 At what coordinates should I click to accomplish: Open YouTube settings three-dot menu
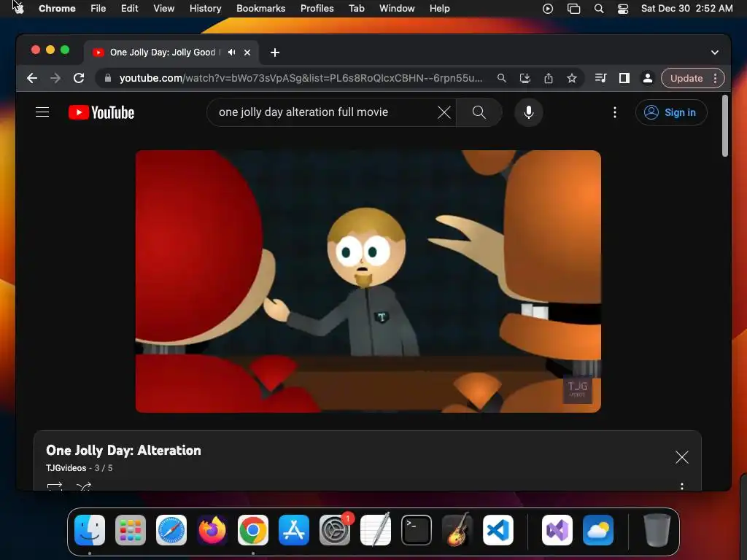pos(614,112)
